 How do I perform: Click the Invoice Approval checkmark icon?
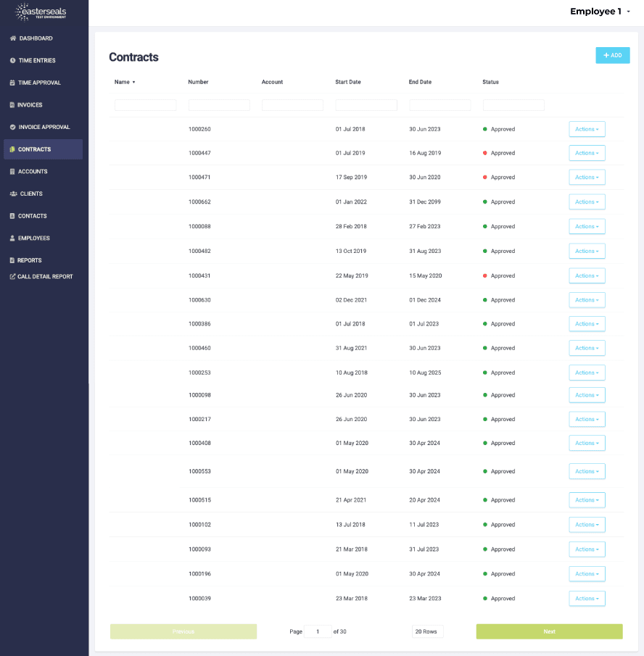pyautogui.click(x=12, y=128)
